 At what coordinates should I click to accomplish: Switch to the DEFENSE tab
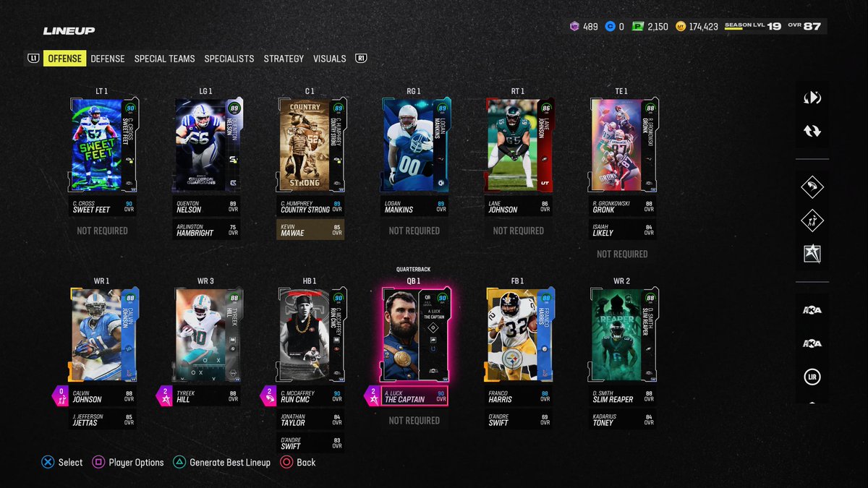click(107, 59)
